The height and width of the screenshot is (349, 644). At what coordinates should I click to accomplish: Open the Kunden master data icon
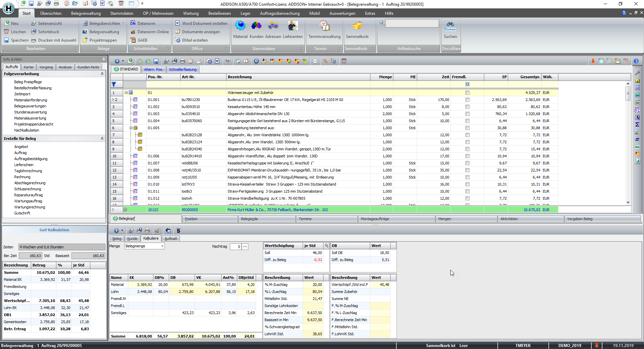point(256,26)
